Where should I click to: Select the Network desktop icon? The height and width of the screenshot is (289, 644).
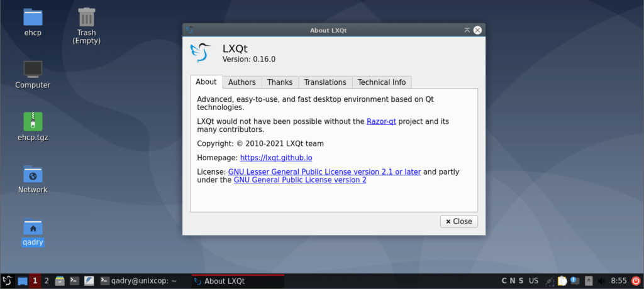point(33,179)
